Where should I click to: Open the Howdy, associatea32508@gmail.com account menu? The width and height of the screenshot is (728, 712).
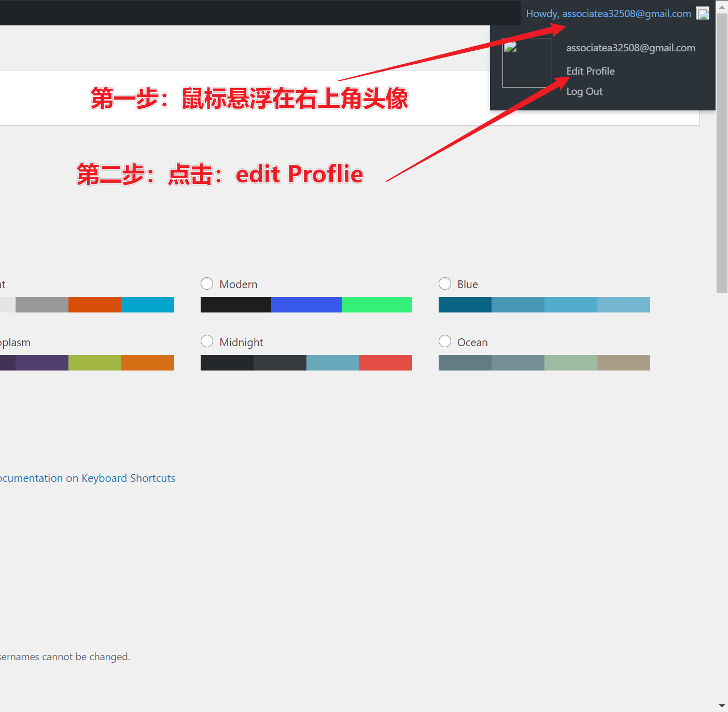607,13
